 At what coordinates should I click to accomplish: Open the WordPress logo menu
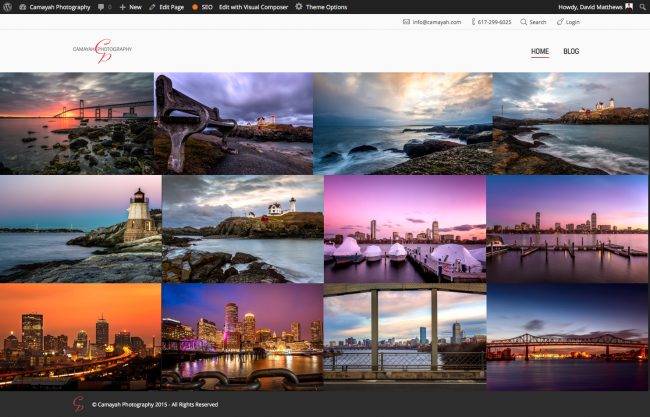(x=8, y=7)
